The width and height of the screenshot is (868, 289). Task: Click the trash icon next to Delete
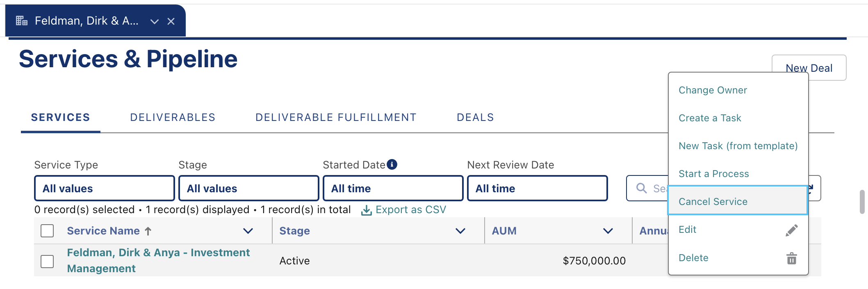point(791,258)
